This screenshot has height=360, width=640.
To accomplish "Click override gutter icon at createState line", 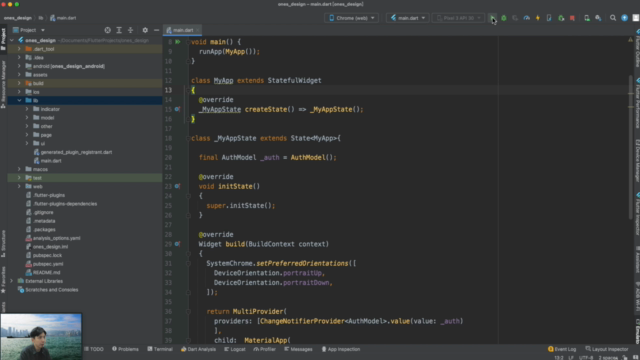I will click(177, 109).
